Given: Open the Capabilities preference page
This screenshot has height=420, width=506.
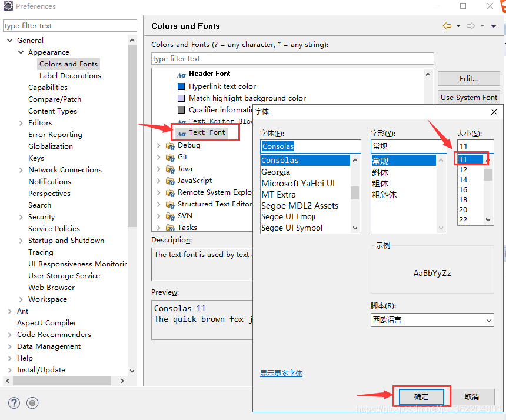Looking at the screenshot, I should coord(48,88).
